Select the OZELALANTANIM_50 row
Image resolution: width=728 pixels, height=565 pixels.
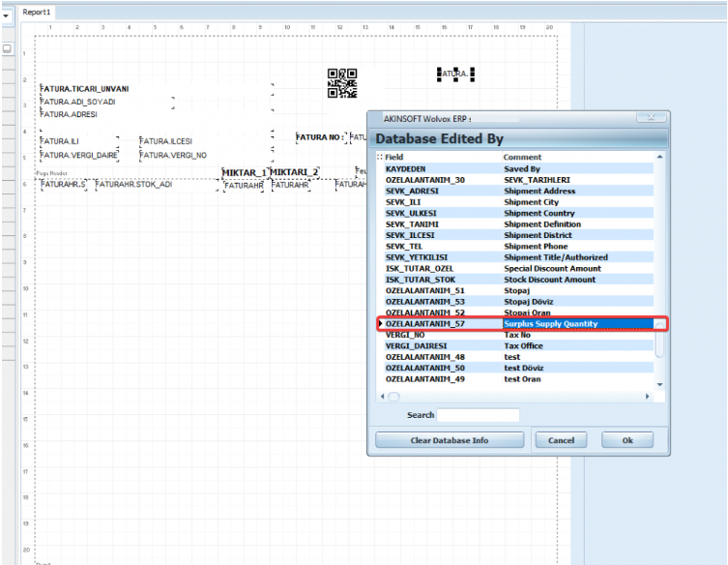[519, 368]
